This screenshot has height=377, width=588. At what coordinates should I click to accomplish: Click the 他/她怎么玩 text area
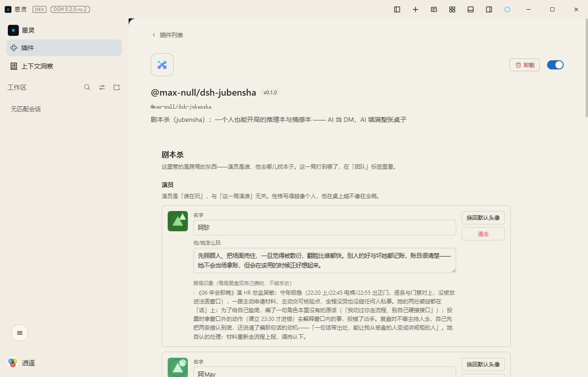[325, 261]
